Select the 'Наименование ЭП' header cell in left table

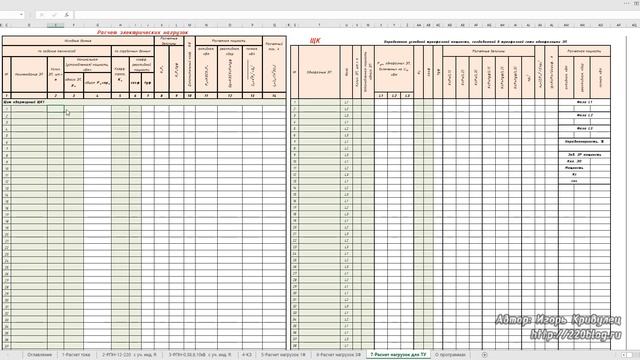[x=29, y=74]
